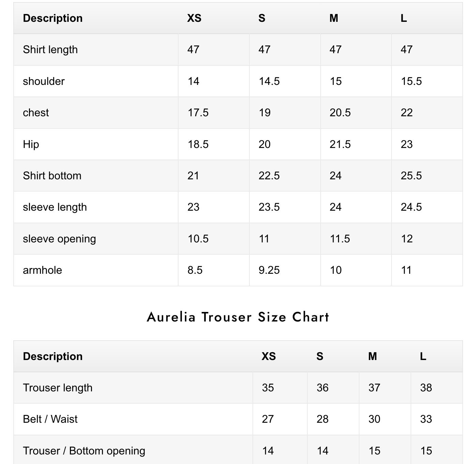Select the armhole value 9.25 cell
476x464 pixels.
click(269, 270)
